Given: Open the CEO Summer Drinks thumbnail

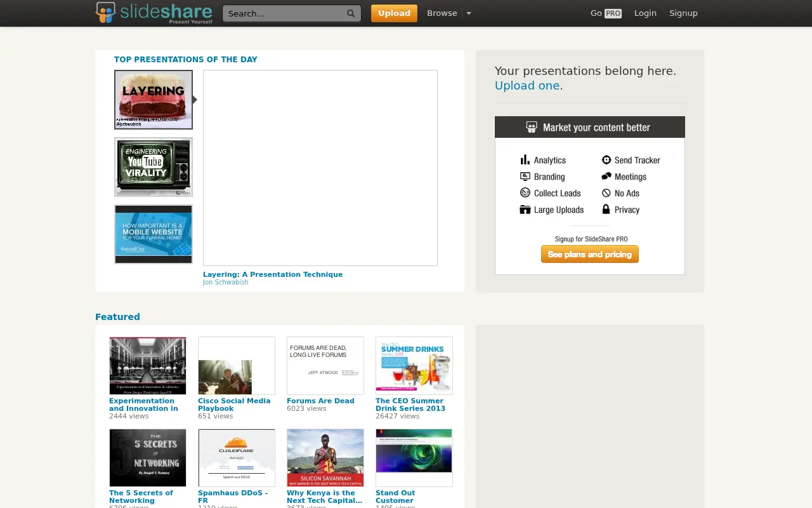Looking at the screenshot, I should point(414,366).
